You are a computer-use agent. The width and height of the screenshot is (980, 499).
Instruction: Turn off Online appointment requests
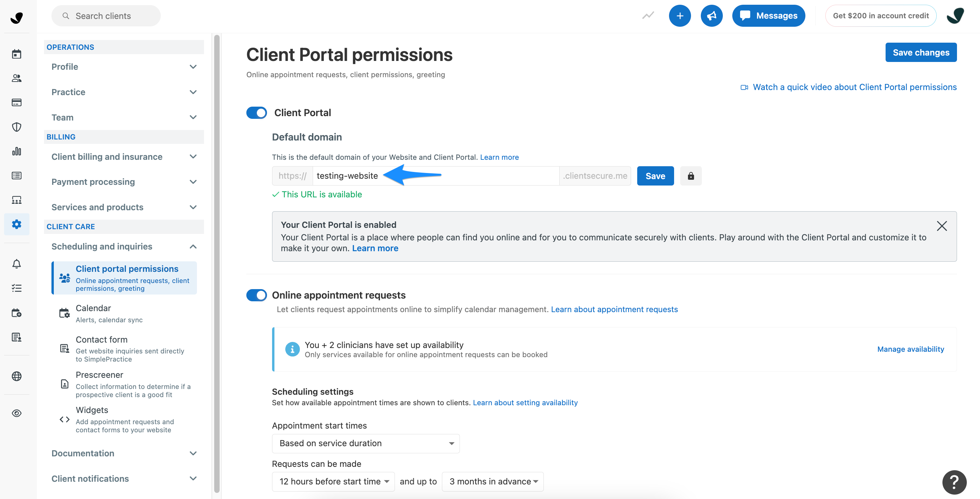(x=257, y=295)
